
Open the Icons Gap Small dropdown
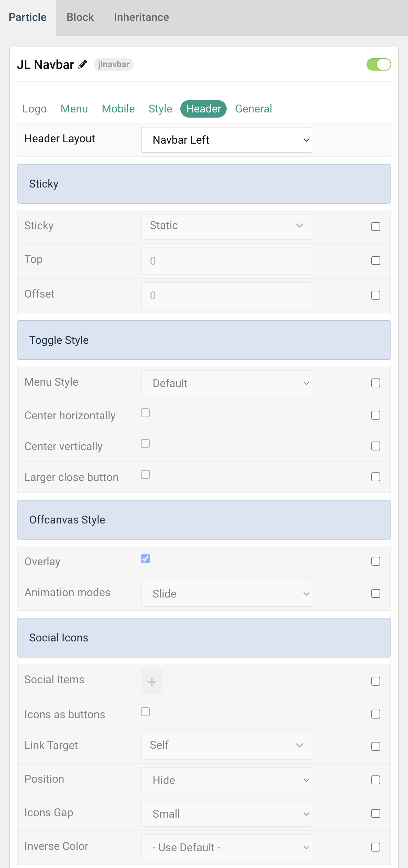point(227,814)
